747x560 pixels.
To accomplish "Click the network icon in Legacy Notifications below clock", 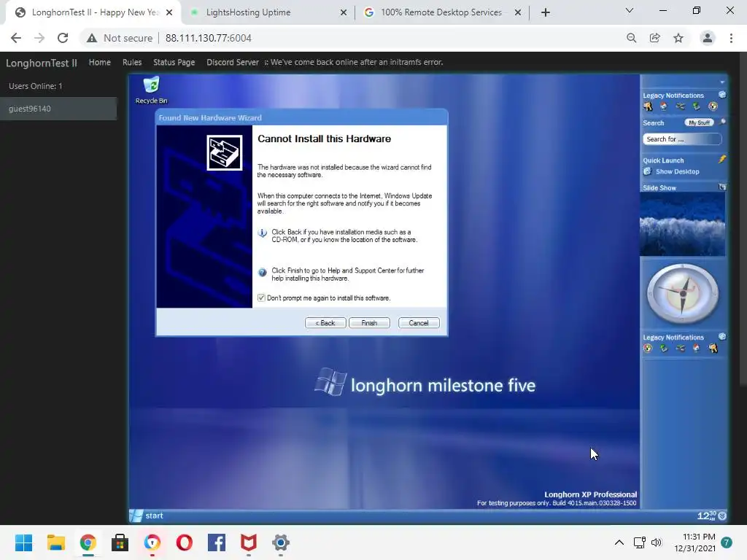I will (681, 348).
